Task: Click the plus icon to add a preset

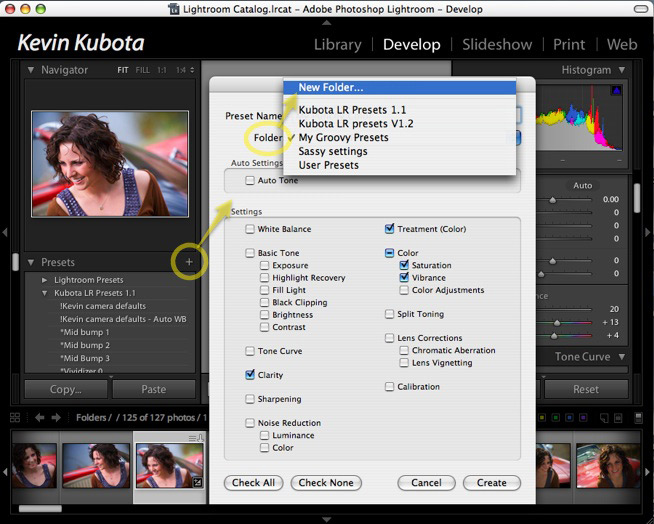Action: tap(189, 262)
